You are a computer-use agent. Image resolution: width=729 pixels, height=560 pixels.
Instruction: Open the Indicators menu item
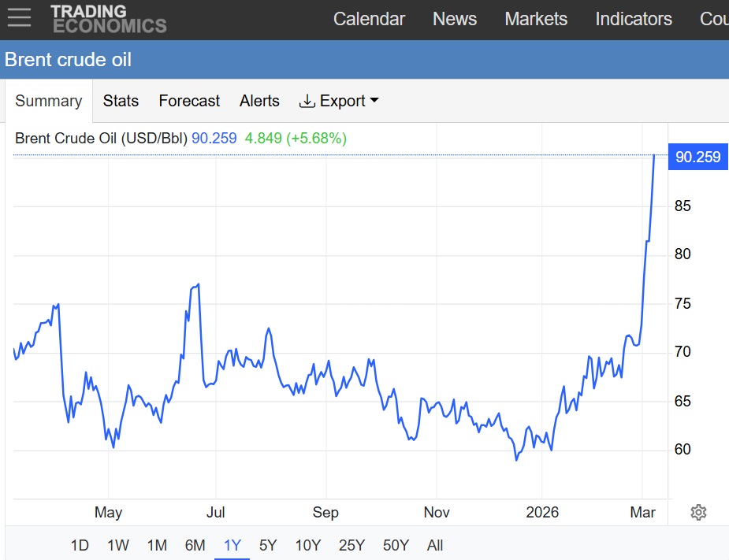[x=634, y=19]
